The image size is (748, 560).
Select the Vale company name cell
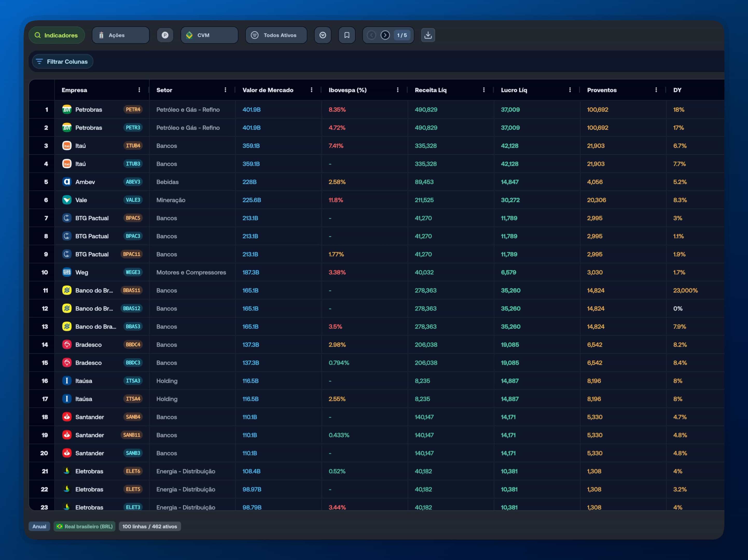(81, 200)
